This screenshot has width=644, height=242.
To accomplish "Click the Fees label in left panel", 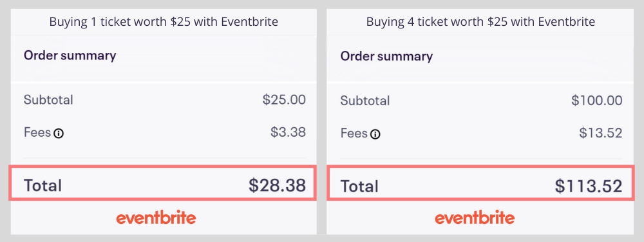I will tap(37, 132).
